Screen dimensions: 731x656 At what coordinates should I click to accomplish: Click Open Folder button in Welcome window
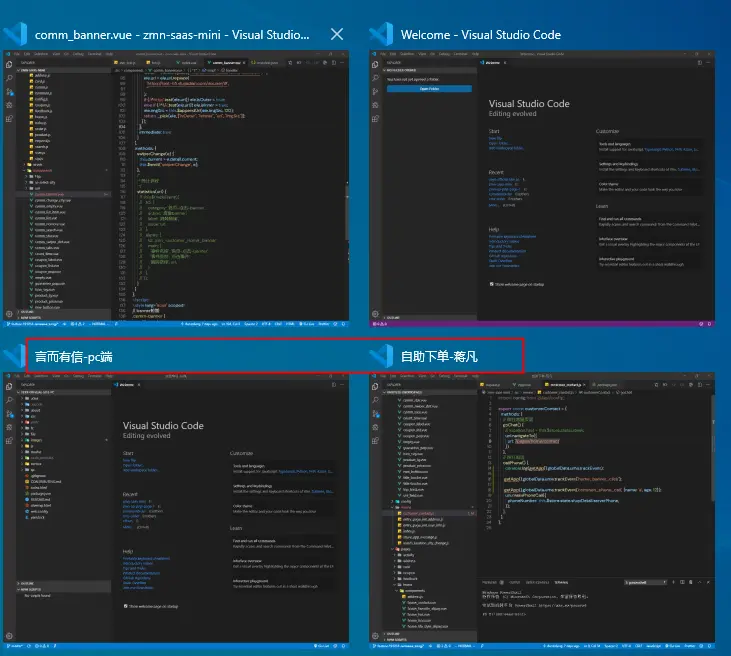(x=429, y=89)
